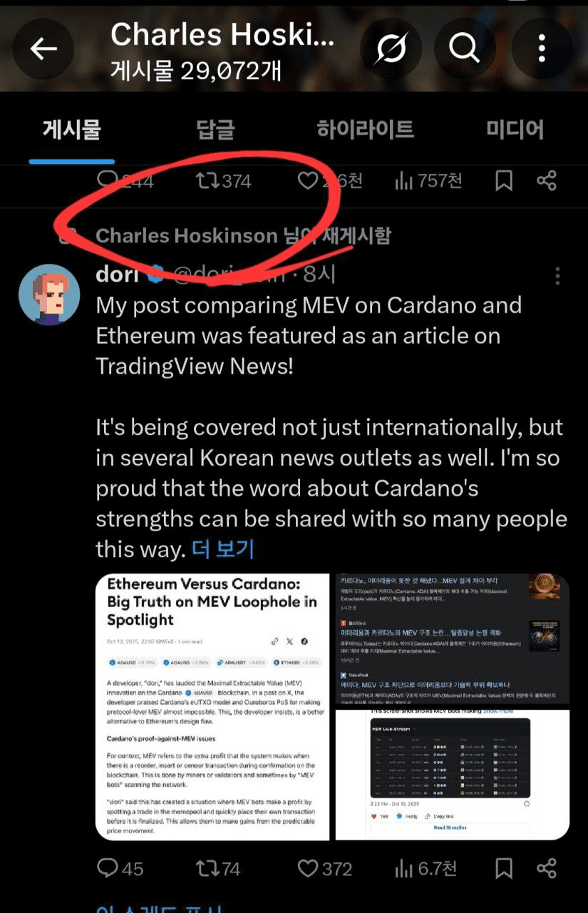The image size is (588, 913).
Task: Repost the dori post showing 74 reposts
Action: [x=218, y=868]
